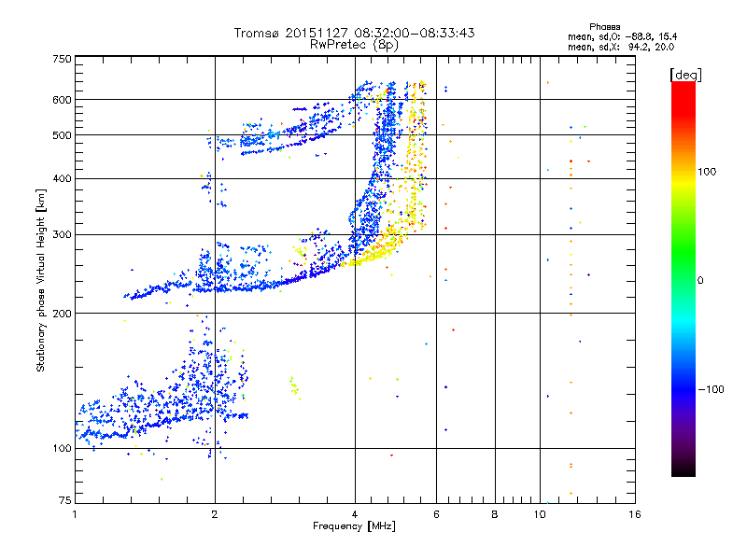The width and height of the screenshot is (747, 560).
Task: Click the 'Frequency [MHz]' axis title
Action: pyautogui.click(x=354, y=526)
